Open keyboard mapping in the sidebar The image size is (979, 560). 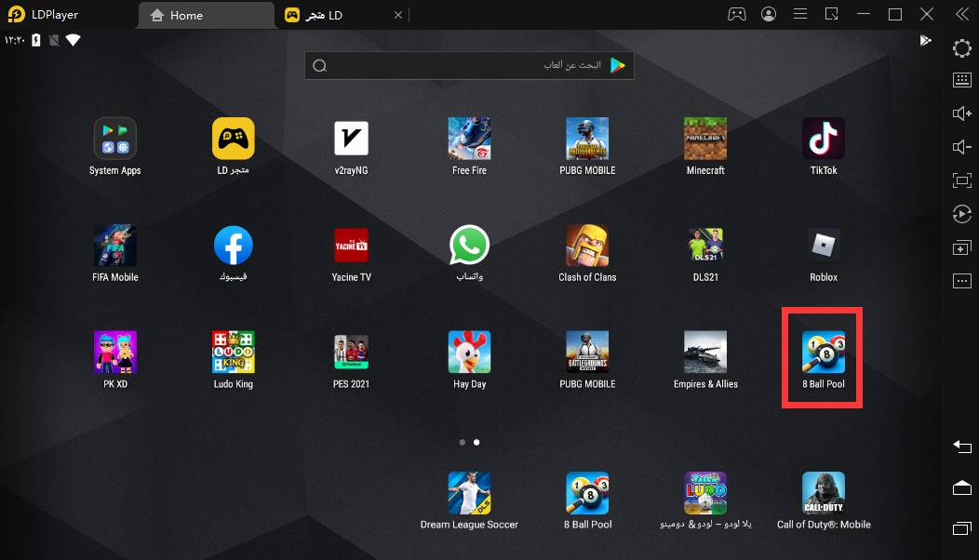[x=962, y=79]
